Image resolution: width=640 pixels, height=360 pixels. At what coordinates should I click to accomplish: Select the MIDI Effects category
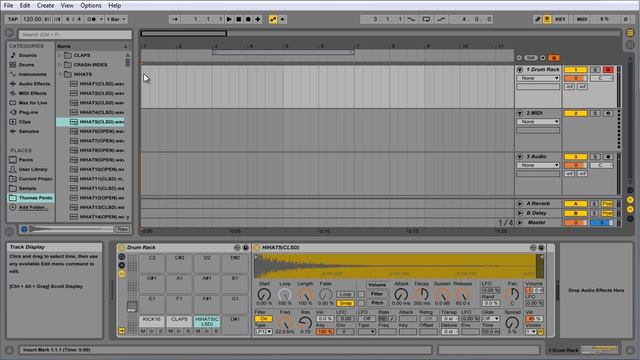click(32, 93)
